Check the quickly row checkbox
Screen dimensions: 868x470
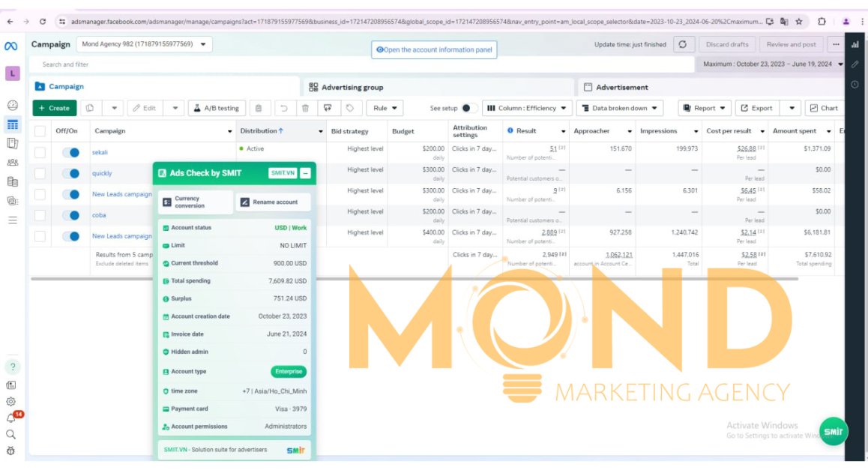(x=40, y=173)
